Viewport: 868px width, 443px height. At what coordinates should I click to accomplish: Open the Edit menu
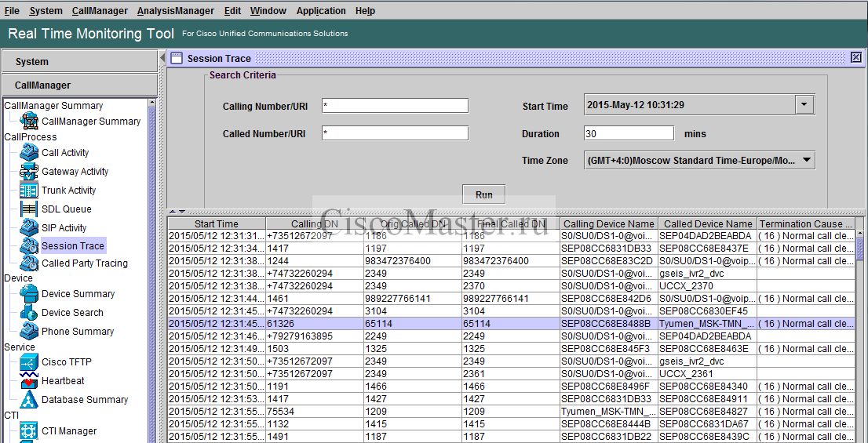pyautogui.click(x=232, y=10)
